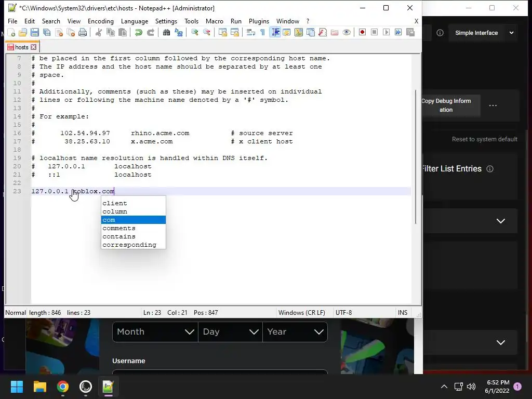Screen dimensions: 532x399
Task: Open the Search menu
Action: coord(51,21)
